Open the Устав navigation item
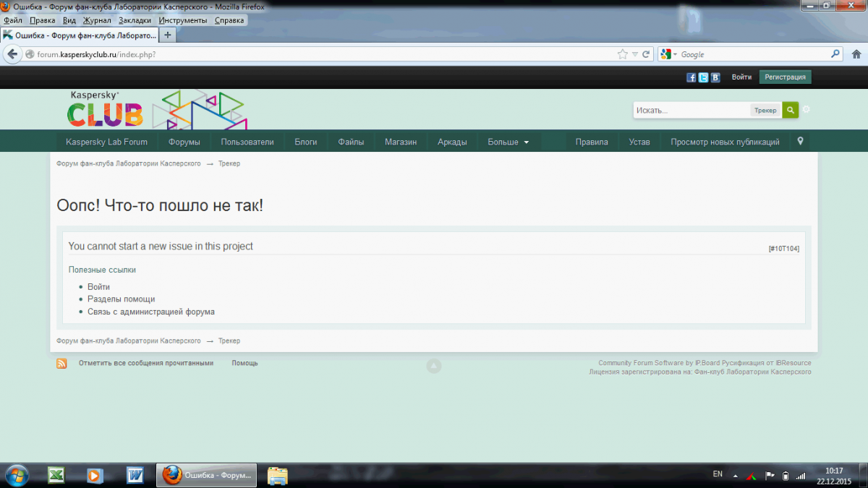 [639, 142]
